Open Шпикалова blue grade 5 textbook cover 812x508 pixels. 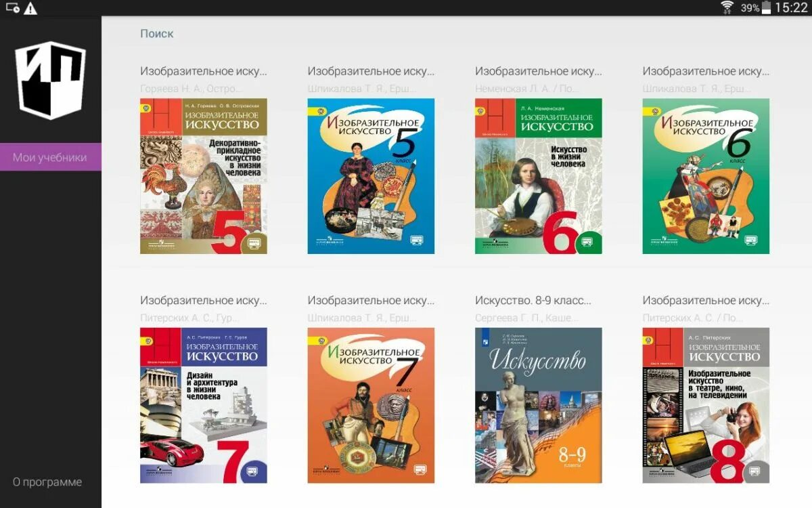pos(371,176)
